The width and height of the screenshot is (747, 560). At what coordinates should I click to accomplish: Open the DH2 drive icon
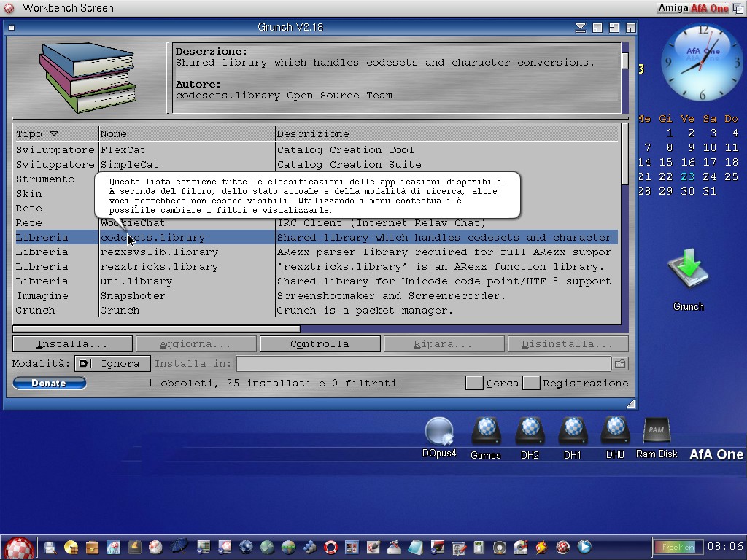tap(530, 432)
